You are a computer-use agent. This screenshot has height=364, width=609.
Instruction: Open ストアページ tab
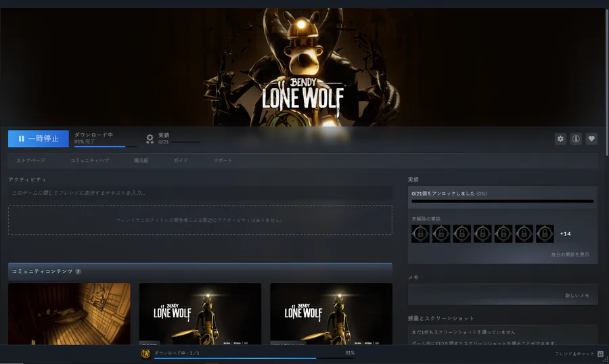pyautogui.click(x=30, y=160)
